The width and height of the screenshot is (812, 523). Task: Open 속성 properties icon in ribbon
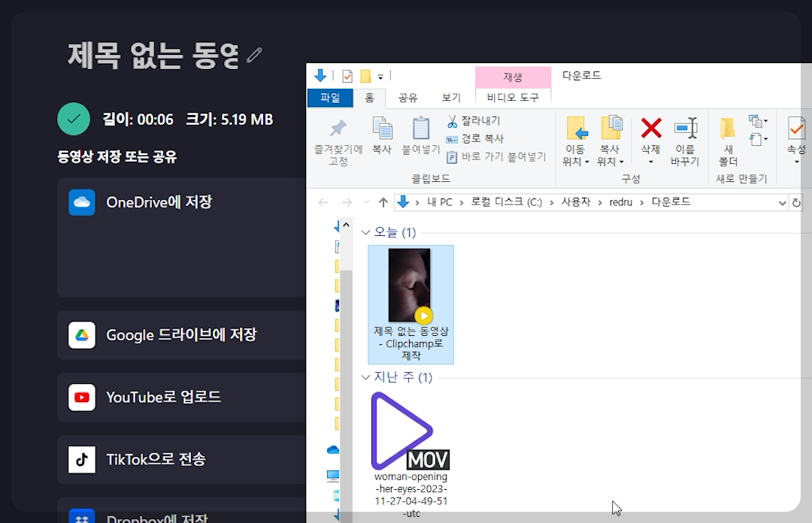pos(796,128)
